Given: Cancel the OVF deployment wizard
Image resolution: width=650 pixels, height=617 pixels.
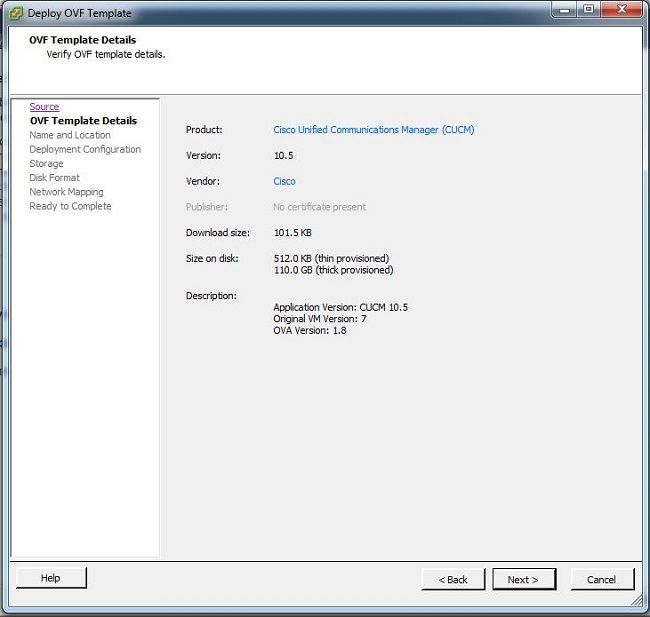Looking at the screenshot, I should tap(602, 579).
